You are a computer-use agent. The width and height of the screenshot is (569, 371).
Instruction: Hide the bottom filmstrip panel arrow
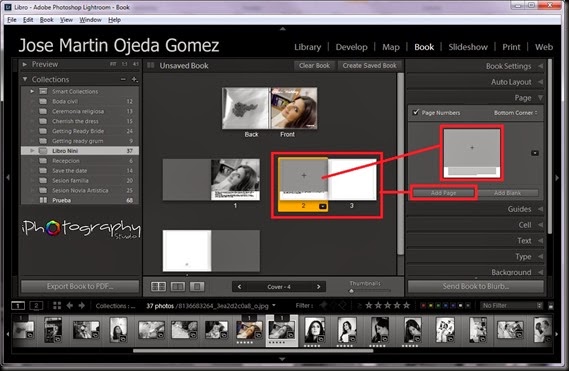click(x=282, y=359)
